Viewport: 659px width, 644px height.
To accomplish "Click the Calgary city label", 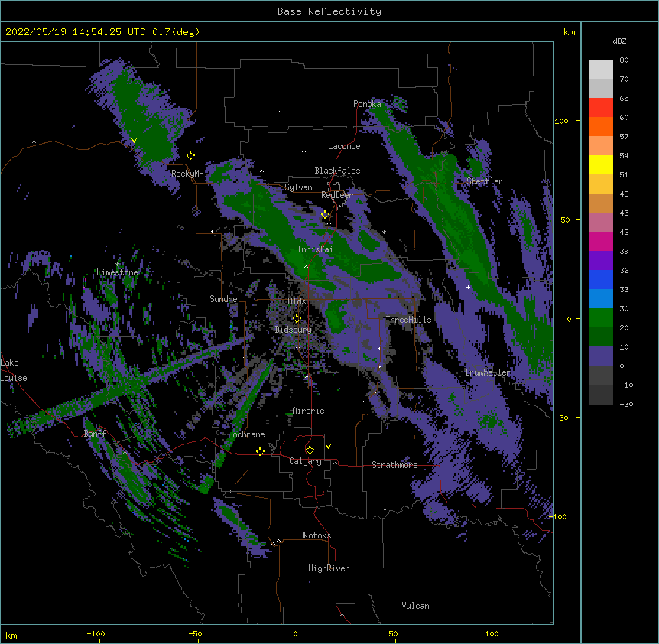I will 305,461.
